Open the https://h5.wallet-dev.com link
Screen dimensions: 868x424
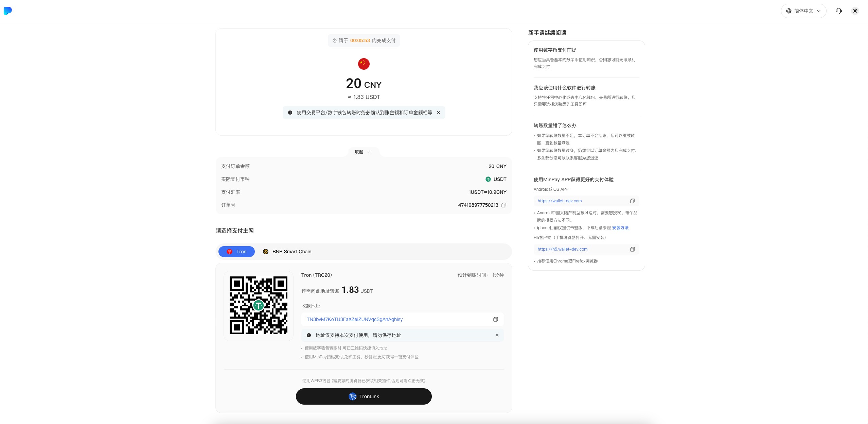562,249
